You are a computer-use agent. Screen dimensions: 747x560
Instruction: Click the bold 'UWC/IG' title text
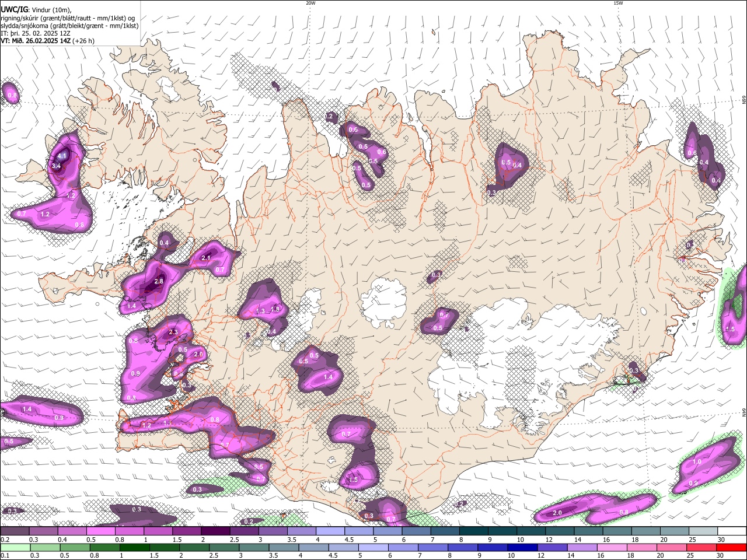point(15,9)
